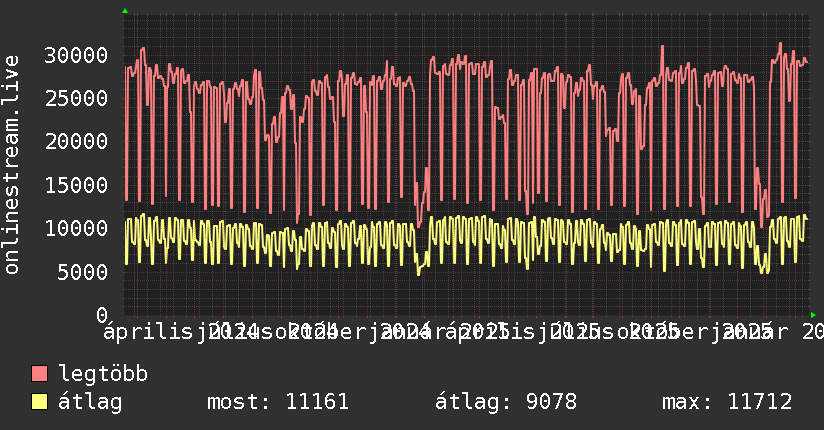Click the 5000 y-axis label
Image resolution: width=824 pixels, height=430 pixels.
point(82,272)
